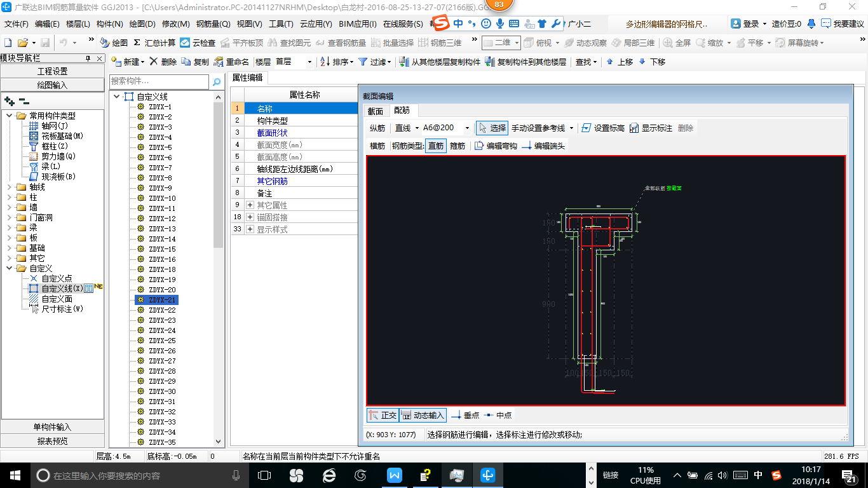Screen dimensions: 868x488
Task: Open 构件(N) menu
Action: 110,24
